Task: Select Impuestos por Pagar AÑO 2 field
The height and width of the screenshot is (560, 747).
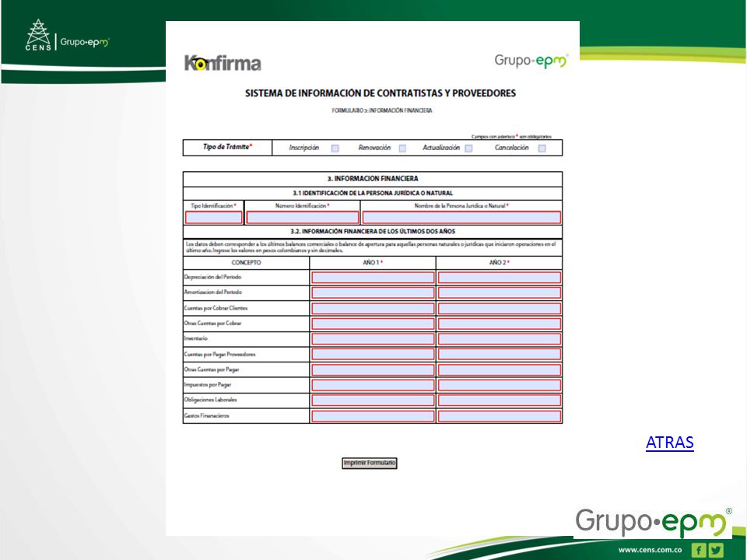Action: tap(500, 385)
